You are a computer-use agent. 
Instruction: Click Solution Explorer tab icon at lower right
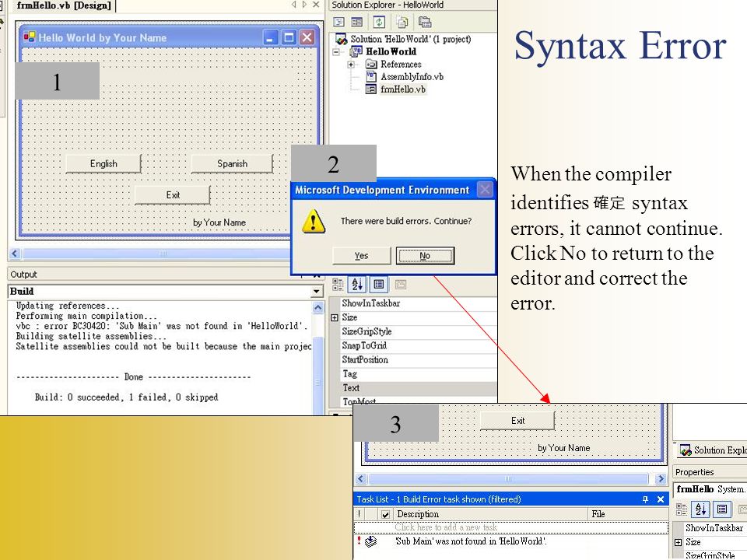686,450
